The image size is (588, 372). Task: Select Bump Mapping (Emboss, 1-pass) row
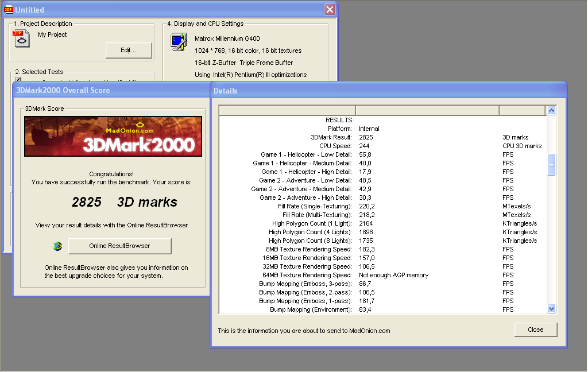click(382, 301)
